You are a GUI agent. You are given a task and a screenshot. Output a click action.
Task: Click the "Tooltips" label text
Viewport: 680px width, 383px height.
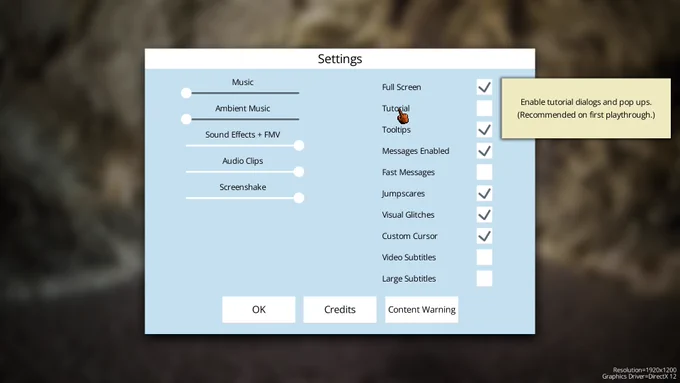pyautogui.click(x=396, y=130)
